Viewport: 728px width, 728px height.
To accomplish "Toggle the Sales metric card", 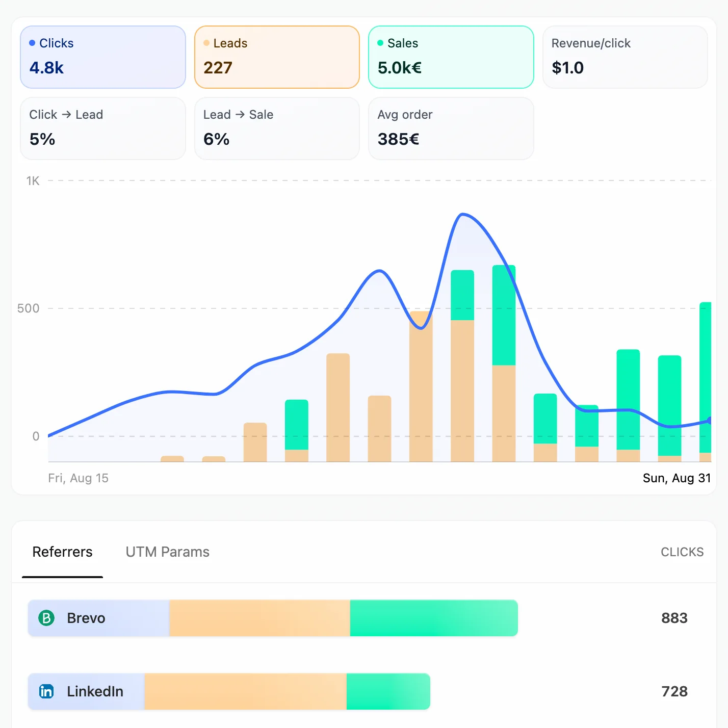I will pyautogui.click(x=451, y=57).
